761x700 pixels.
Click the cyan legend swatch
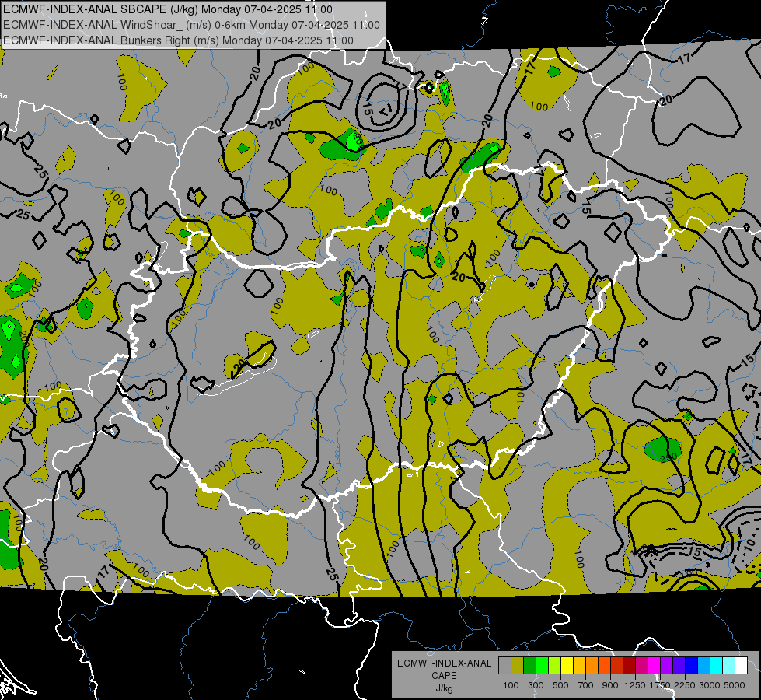coord(717,665)
